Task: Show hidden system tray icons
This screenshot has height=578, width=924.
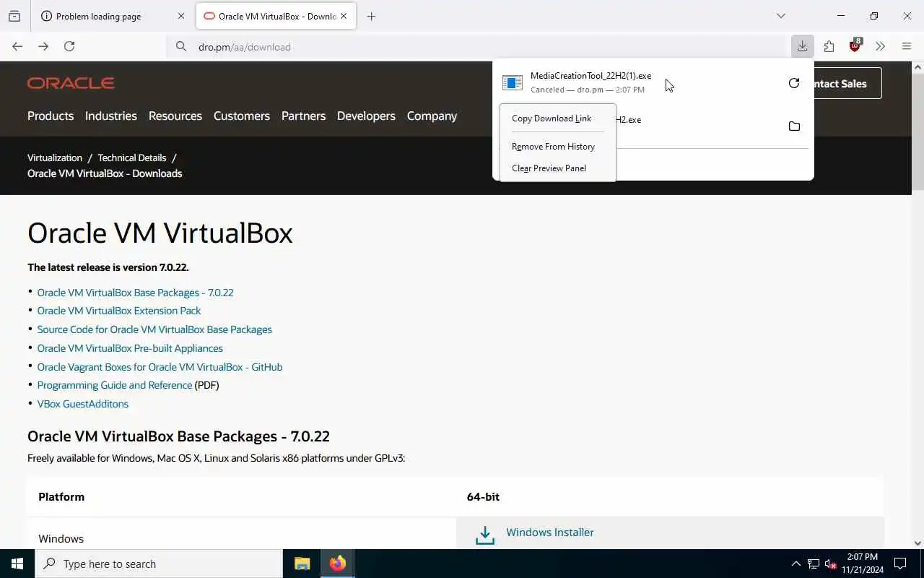Action: pyautogui.click(x=796, y=564)
